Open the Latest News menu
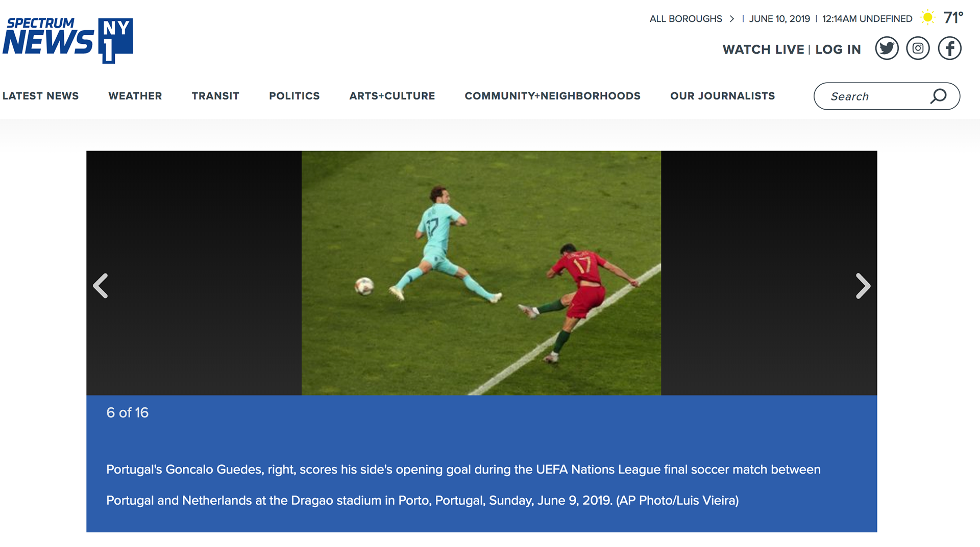 pyautogui.click(x=41, y=96)
